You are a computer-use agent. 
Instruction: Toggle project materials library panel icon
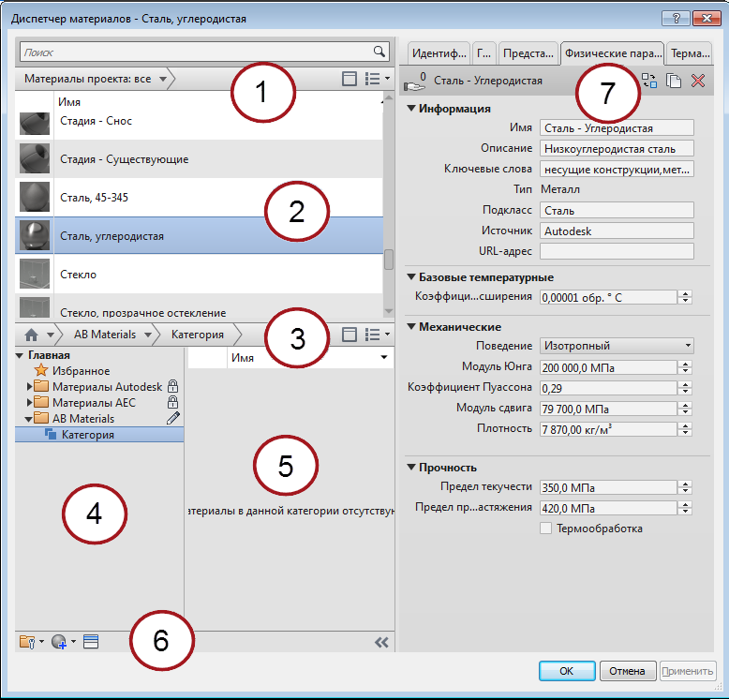pos(350,79)
